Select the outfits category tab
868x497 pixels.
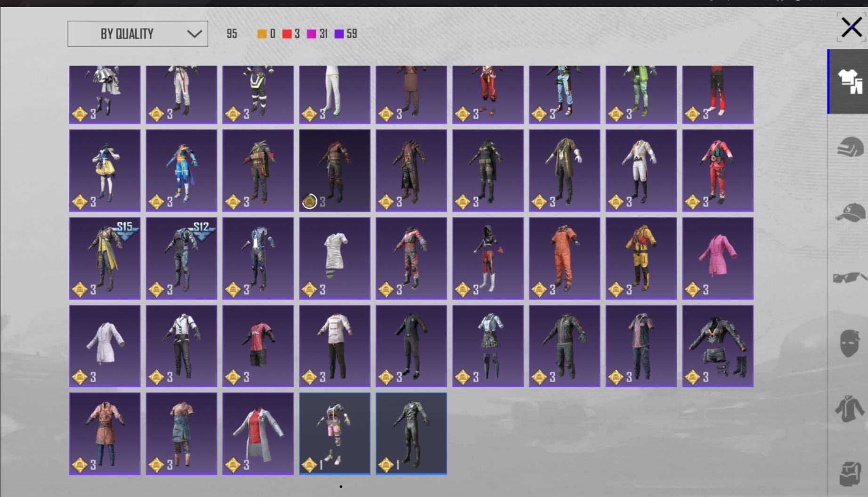click(x=848, y=81)
